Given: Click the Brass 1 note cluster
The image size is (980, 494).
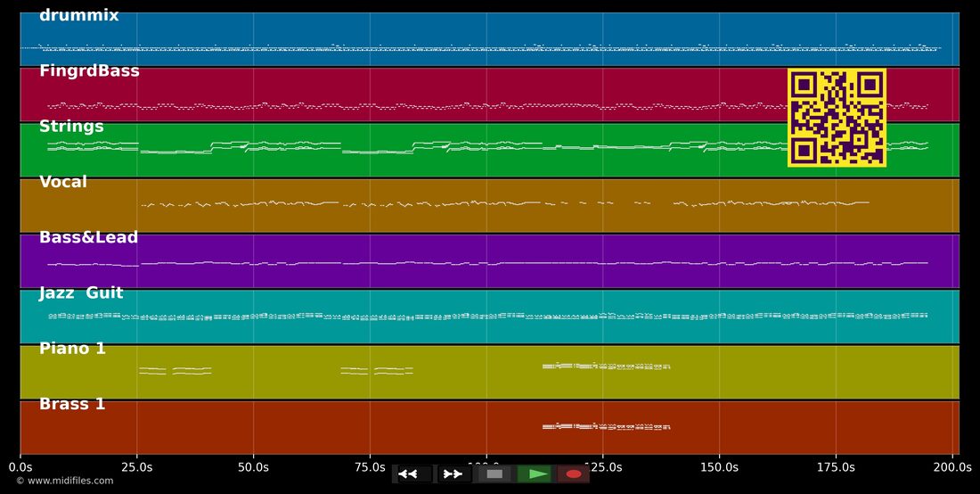Looking at the screenshot, I should [606, 427].
